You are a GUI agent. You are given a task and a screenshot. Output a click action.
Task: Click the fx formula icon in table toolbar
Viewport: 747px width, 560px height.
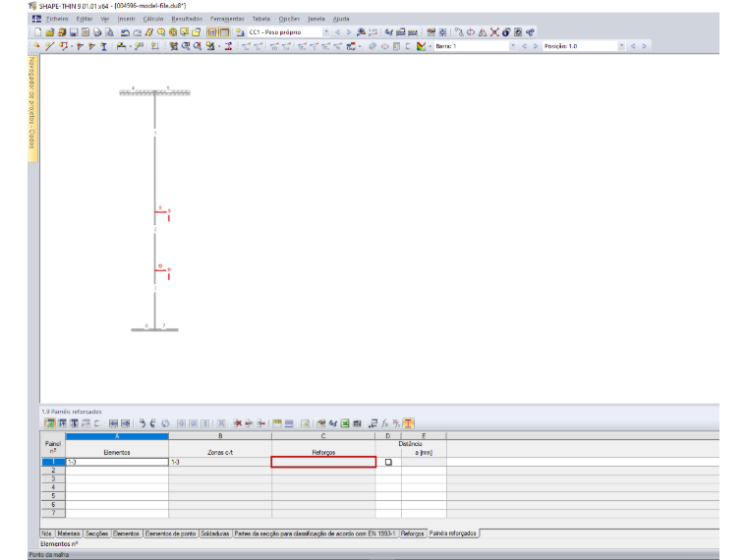click(385, 423)
